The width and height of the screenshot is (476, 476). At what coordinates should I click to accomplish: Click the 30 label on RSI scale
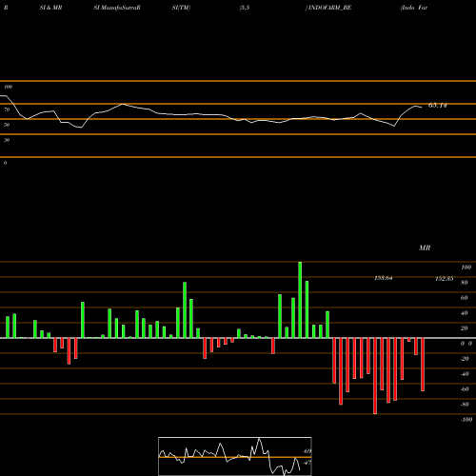pos(7,140)
